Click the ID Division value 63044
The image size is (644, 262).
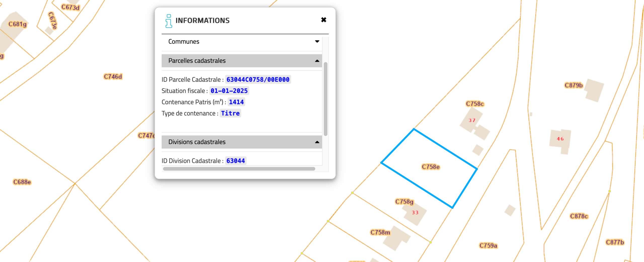point(235,161)
